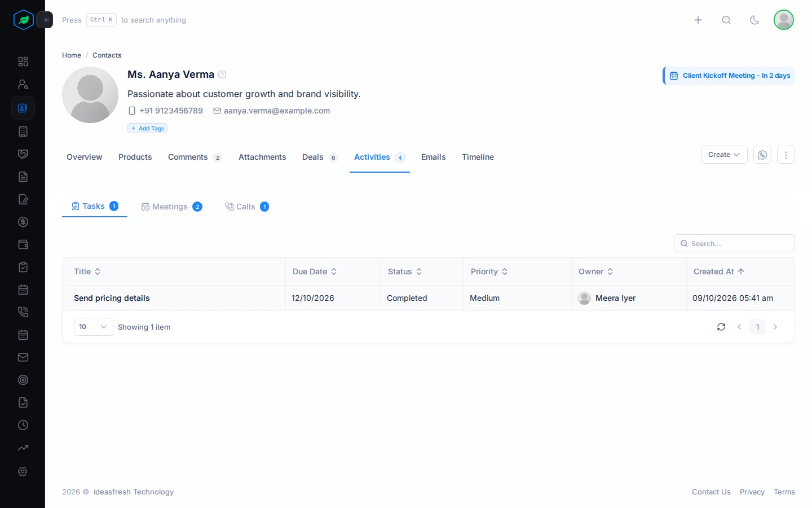Viewport: 812px width, 508px height.
Task: Open the target goals icon in sidebar
Action: tap(23, 380)
